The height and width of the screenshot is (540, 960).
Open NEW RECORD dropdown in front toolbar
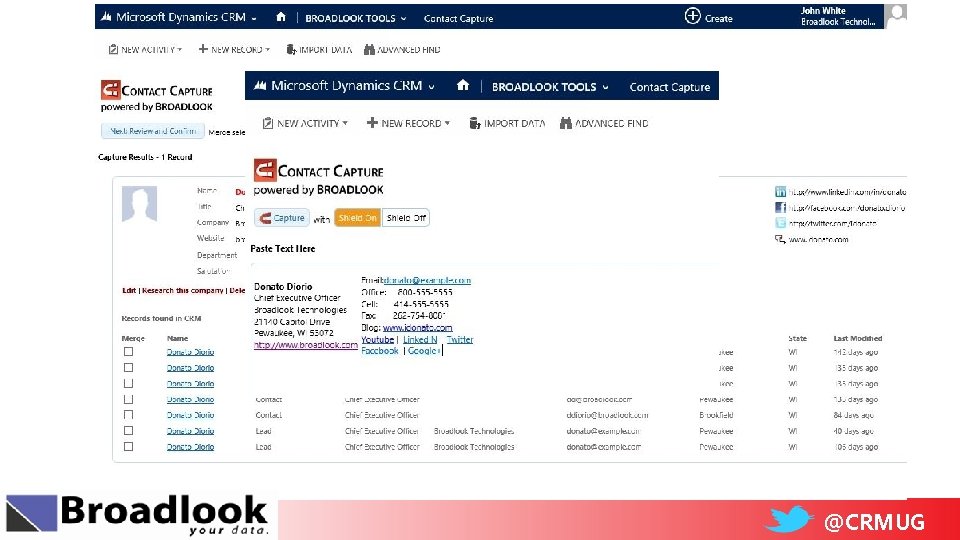[408, 123]
